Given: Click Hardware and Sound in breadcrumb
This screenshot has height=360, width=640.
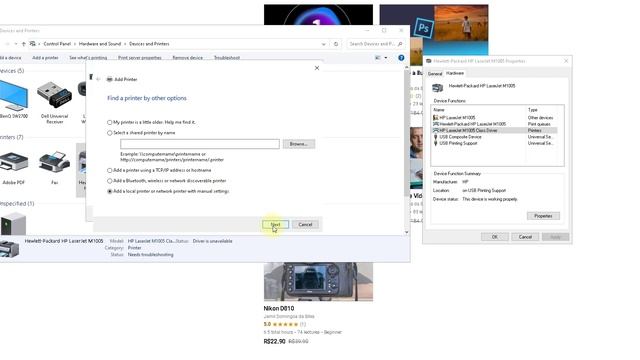Looking at the screenshot, I should coord(100,44).
